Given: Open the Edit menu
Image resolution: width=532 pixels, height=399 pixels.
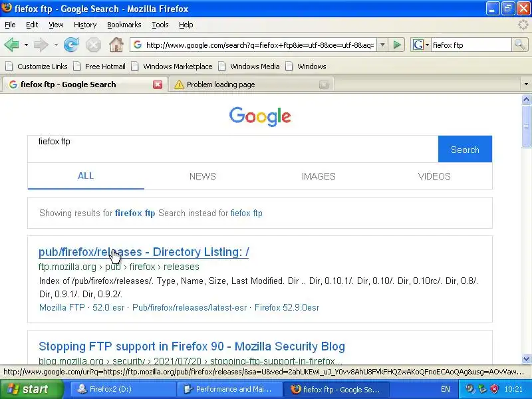Looking at the screenshot, I should tap(32, 25).
